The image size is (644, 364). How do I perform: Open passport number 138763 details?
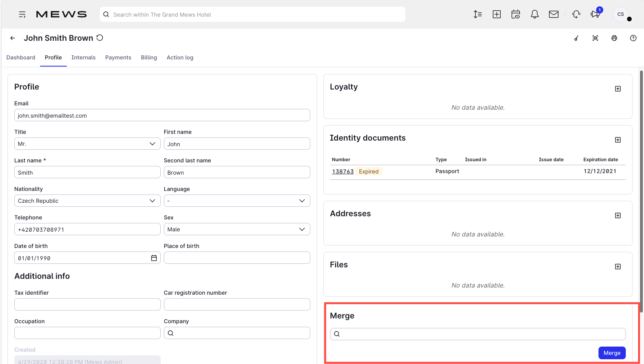point(343,171)
